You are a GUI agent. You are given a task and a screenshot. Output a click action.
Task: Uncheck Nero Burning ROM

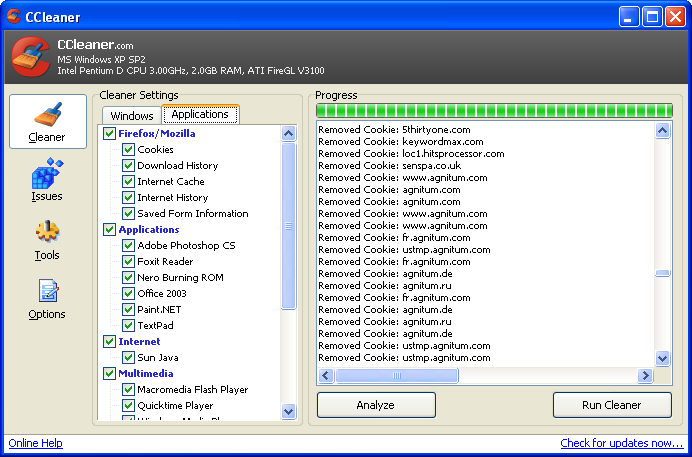[128, 277]
